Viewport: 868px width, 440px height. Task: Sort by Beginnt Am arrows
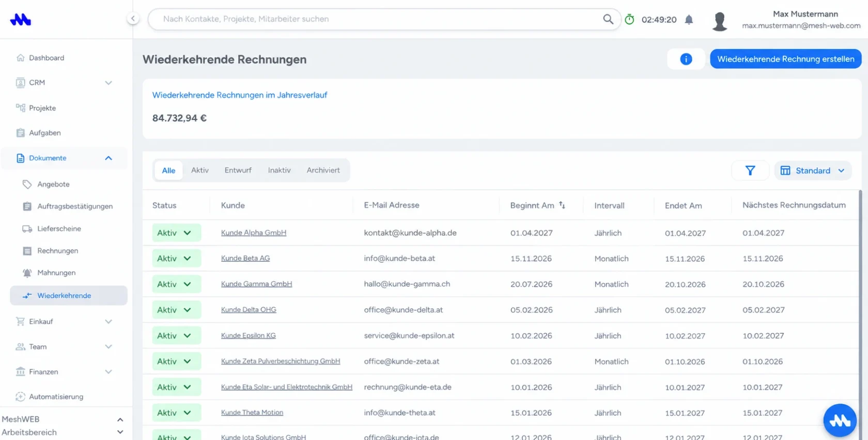562,205
